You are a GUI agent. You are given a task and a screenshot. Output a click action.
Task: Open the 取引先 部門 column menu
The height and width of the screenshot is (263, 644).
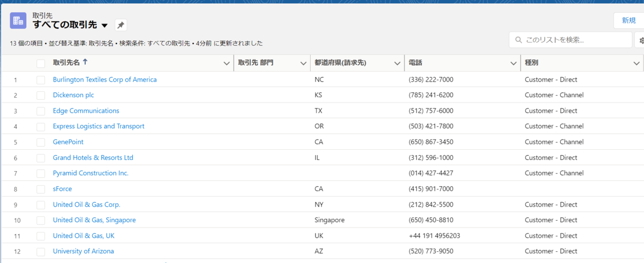coord(303,63)
